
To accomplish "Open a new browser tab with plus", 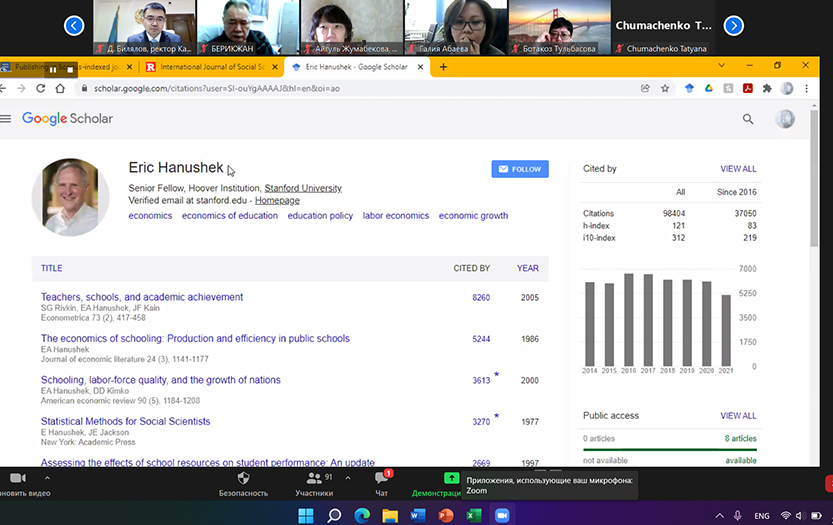I will pos(444,67).
